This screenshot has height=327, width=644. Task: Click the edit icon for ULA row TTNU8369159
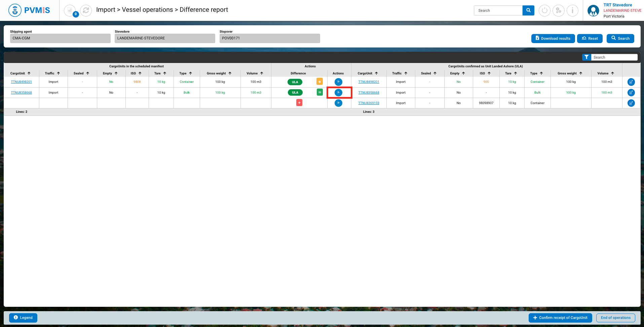(x=631, y=103)
